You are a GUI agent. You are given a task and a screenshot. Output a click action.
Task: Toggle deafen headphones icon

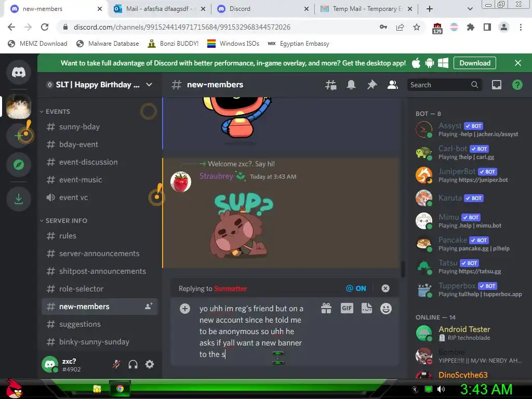pos(133,364)
